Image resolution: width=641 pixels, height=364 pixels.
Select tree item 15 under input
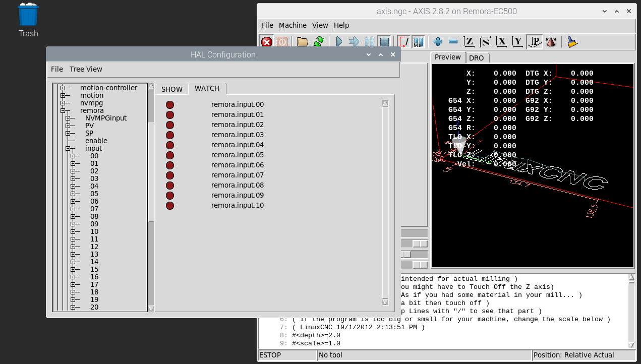pyautogui.click(x=94, y=269)
